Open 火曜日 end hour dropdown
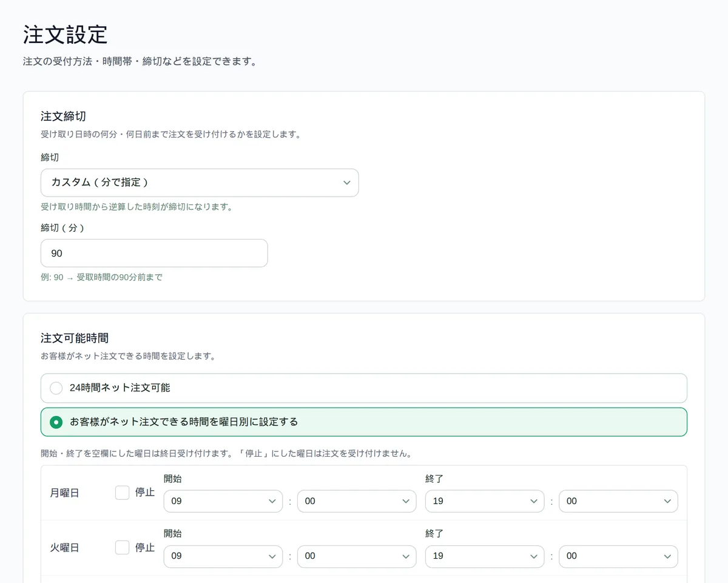Screen dimensions: 728x583 pos(485,556)
